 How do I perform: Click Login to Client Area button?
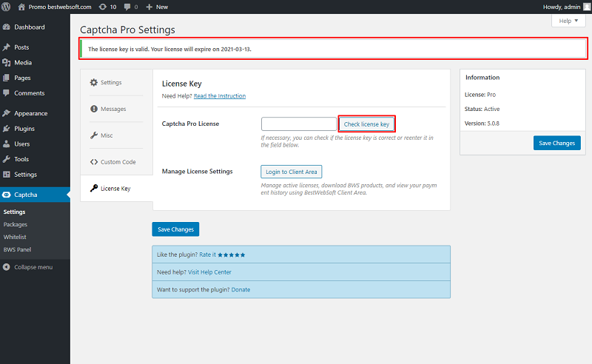(291, 172)
